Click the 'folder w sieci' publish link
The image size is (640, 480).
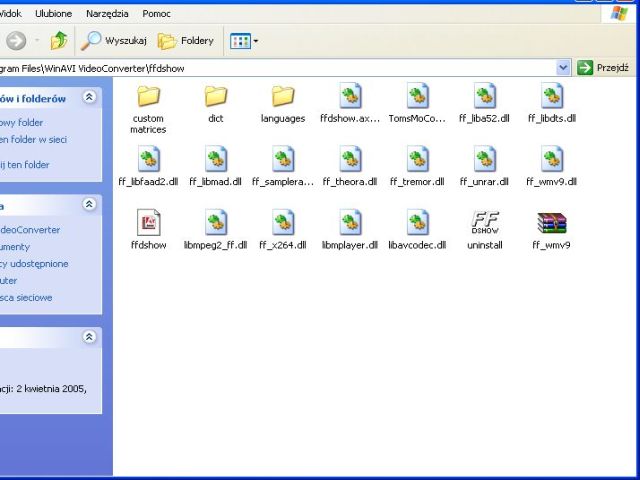click(x=33, y=140)
